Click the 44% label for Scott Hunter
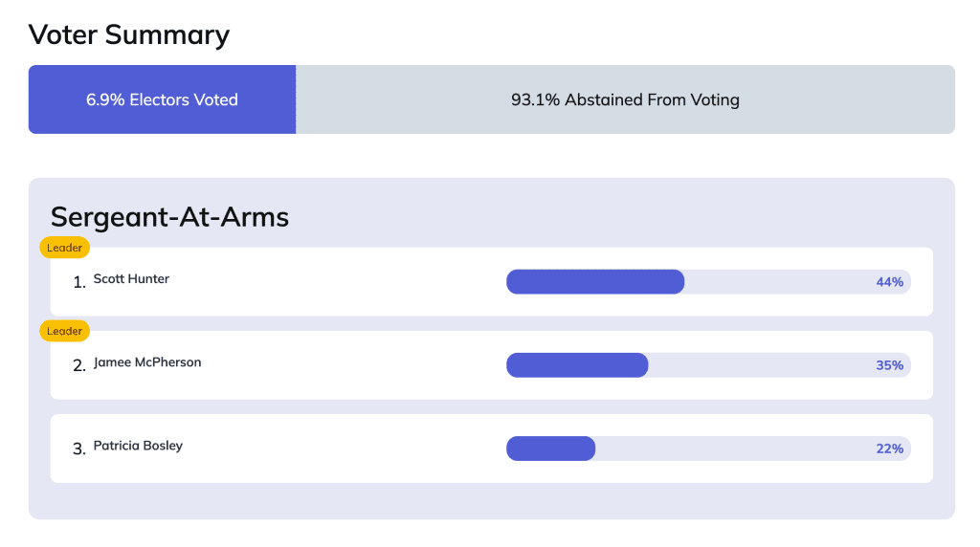Viewport: 980px width, 547px height. (x=889, y=282)
